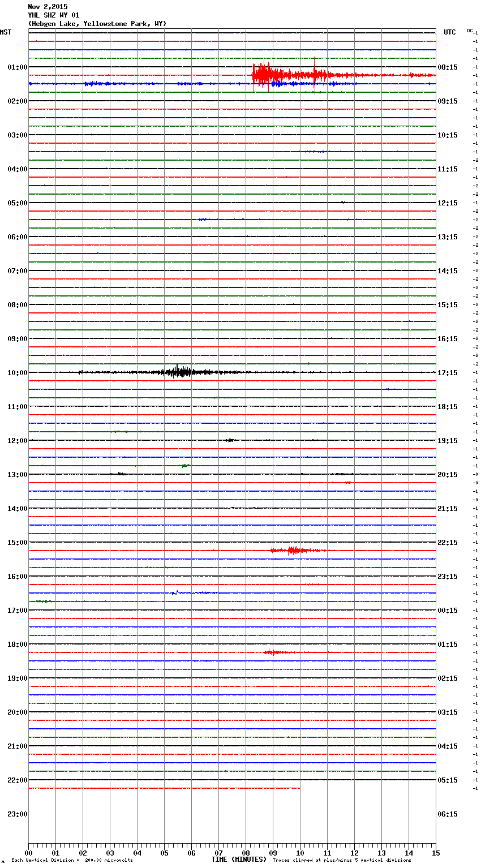Select the 19:00 MST row label
Image resolution: width=481 pixels, height=868 pixels.
(x=18, y=678)
